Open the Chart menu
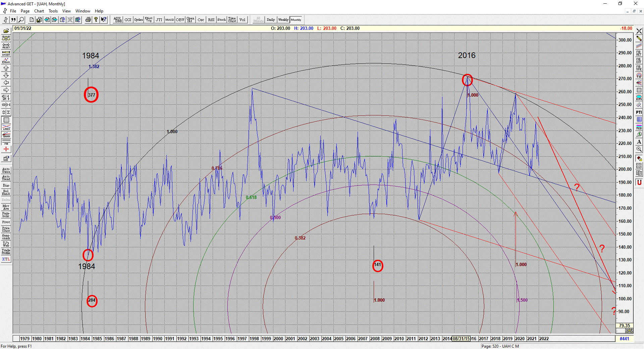644x349 pixels. click(39, 11)
